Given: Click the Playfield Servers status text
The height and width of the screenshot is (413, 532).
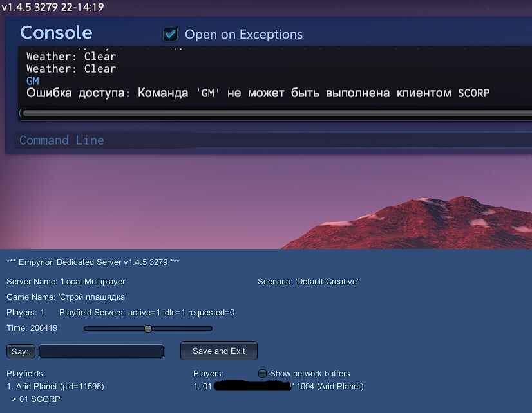Looking at the screenshot, I should pyautogui.click(x=147, y=313).
